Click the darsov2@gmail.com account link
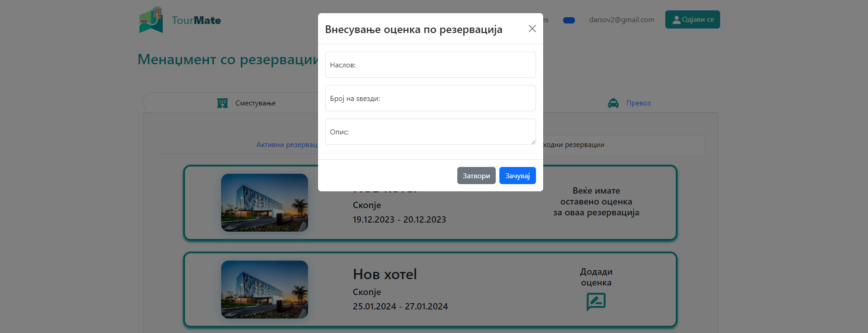 (621, 20)
